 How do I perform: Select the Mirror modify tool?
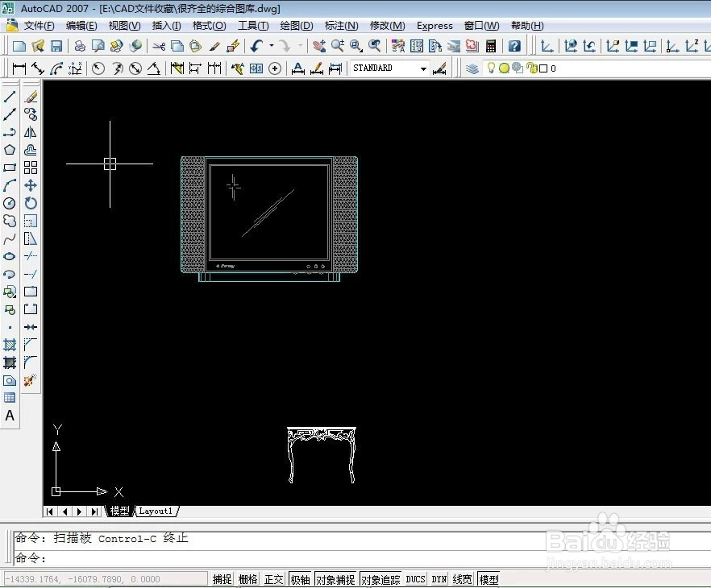pos(31,132)
